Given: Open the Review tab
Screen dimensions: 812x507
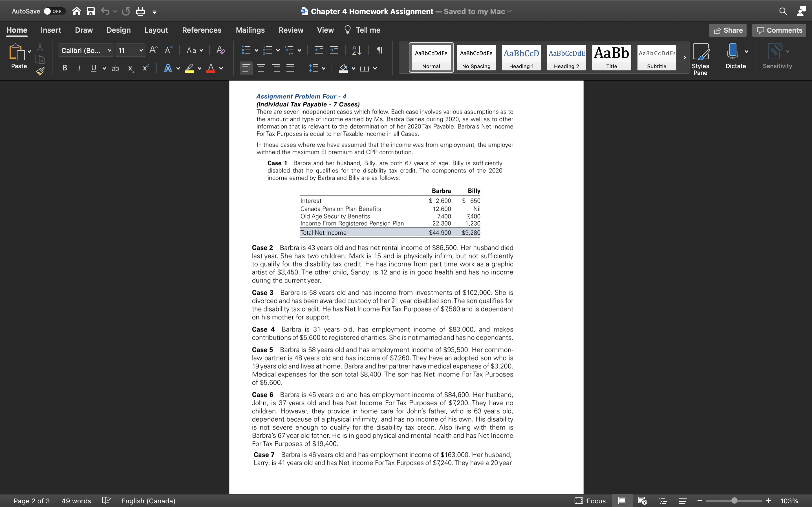Looking at the screenshot, I should tap(291, 30).
